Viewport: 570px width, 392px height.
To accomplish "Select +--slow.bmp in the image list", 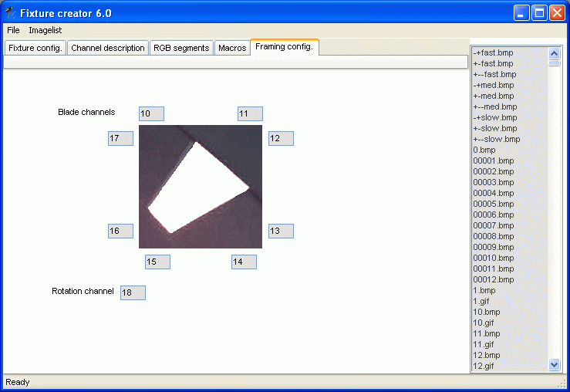I will (496, 139).
